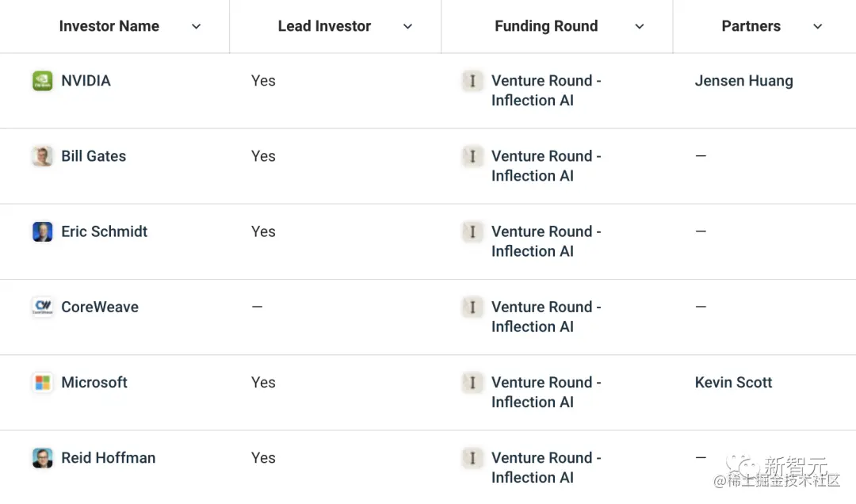Click Inflection AI icon in NVIDIA row
This screenshot has height=504, width=856.
point(472,81)
